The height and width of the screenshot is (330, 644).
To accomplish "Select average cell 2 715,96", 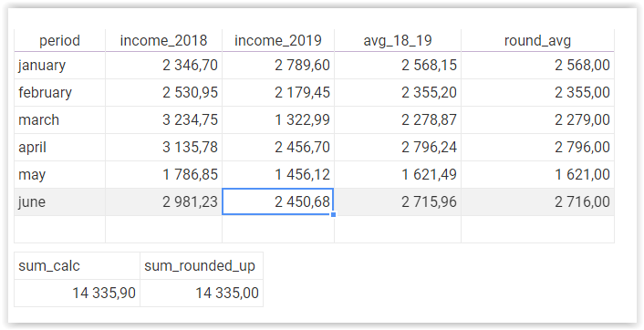I will pos(398,202).
